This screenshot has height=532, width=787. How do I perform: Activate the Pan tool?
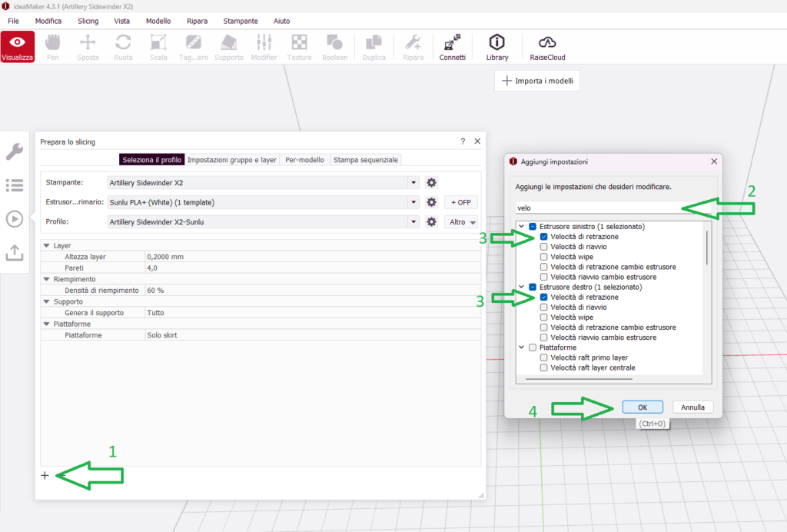pyautogui.click(x=53, y=47)
